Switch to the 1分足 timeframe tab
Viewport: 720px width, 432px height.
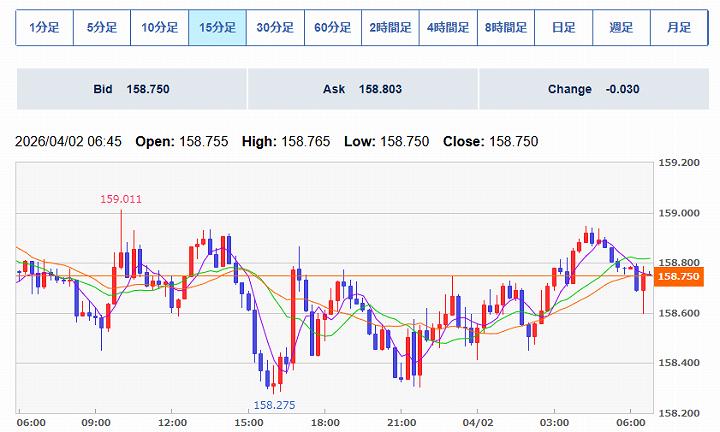[x=44, y=28]
